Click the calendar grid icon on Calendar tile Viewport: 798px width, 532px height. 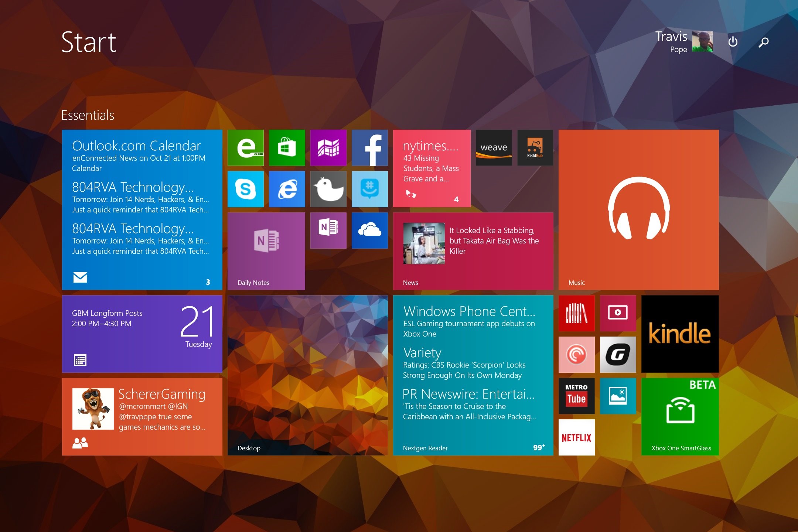click(80, 360)
